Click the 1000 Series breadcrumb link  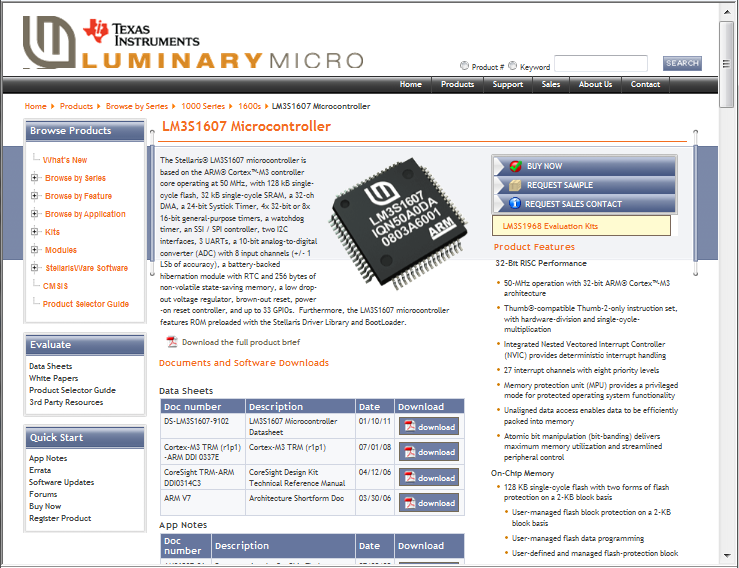coord(203,107)
